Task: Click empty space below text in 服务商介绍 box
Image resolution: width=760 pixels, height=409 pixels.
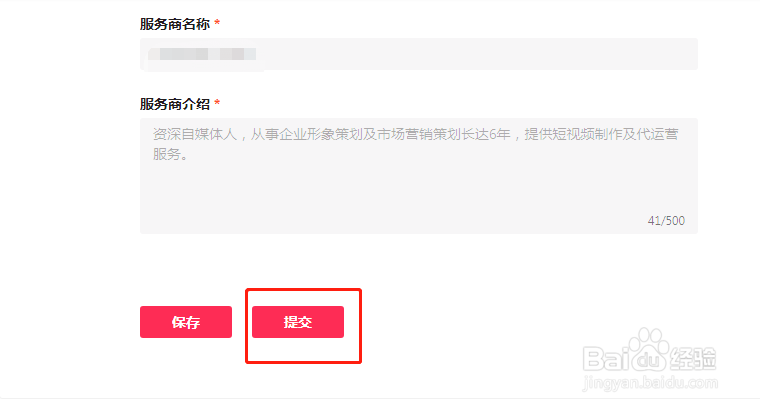Action: (x=400, y=200)
